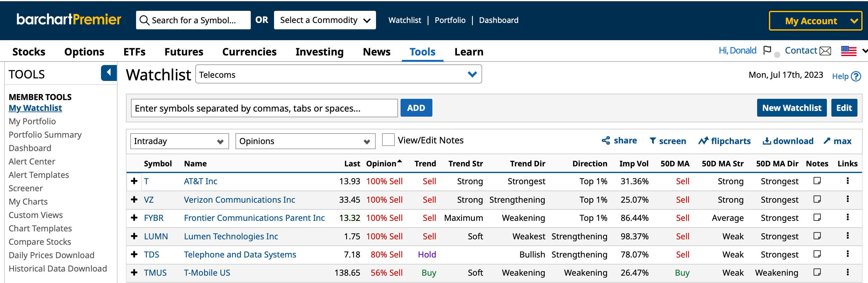Maximize the table with max

coord(837,141)
